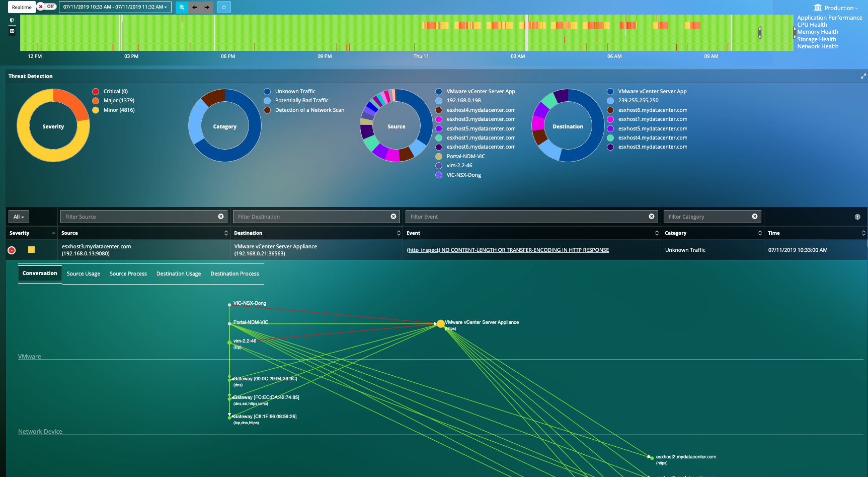Open the Production environment dropdown
Image resolution: width=868 pixels, height=477 pixels.
pyautogui.click(x=836, y=8)
